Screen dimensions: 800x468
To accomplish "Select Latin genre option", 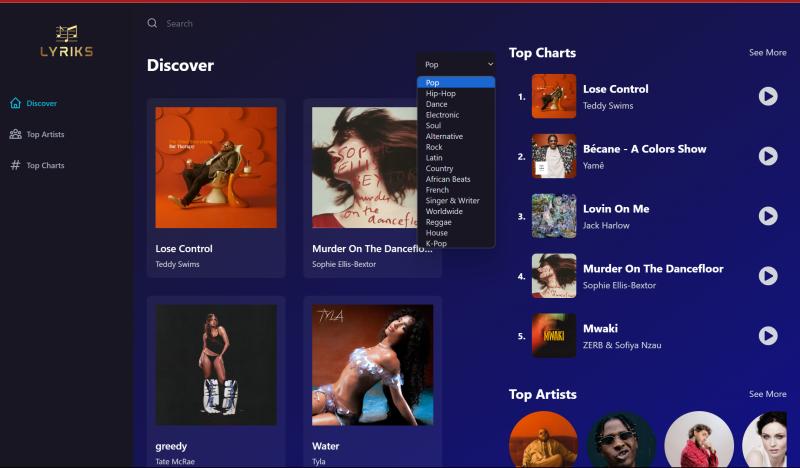I will tap(456, 158).
